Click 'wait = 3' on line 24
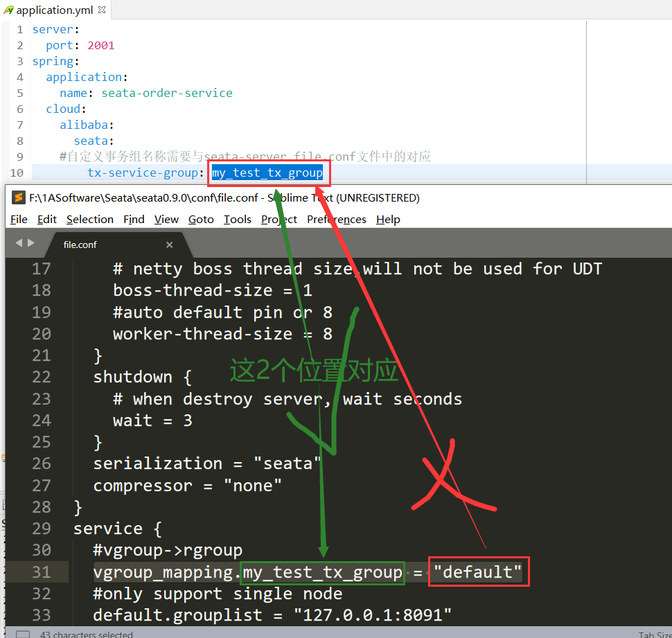This screenshot has width=672, height=638. pyautogui.click(x=152, y=420)
